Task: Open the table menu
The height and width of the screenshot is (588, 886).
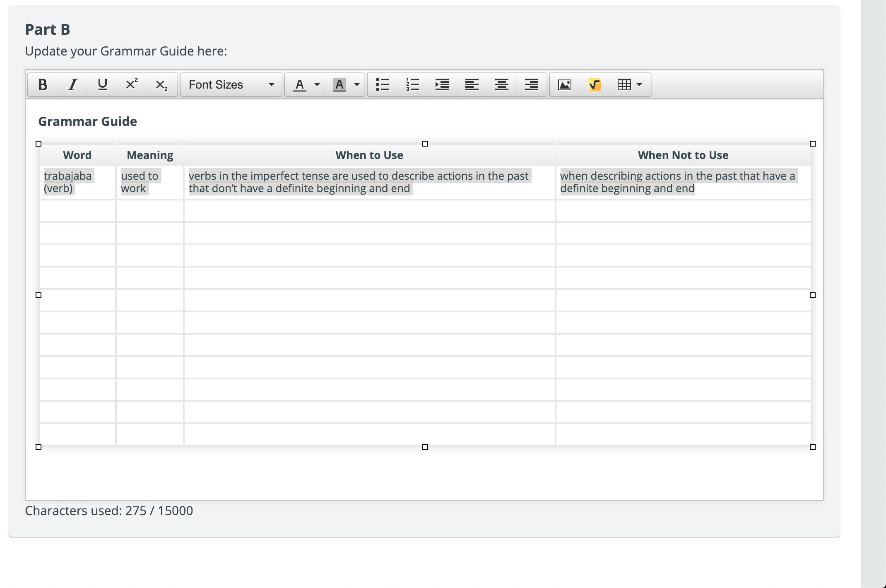Action: [x=630, y=85]
